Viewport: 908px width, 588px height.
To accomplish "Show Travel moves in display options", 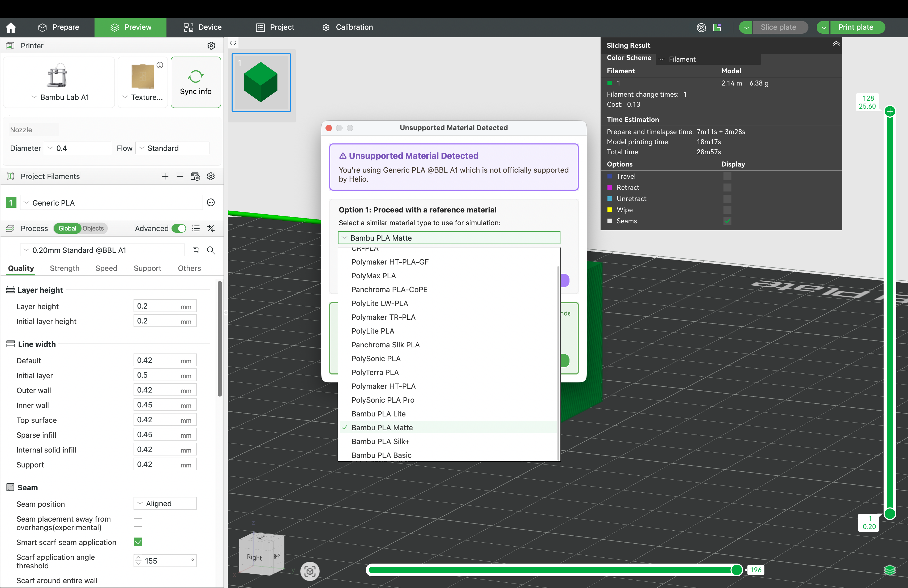I will pyautogui.click(x=727, y=176).
